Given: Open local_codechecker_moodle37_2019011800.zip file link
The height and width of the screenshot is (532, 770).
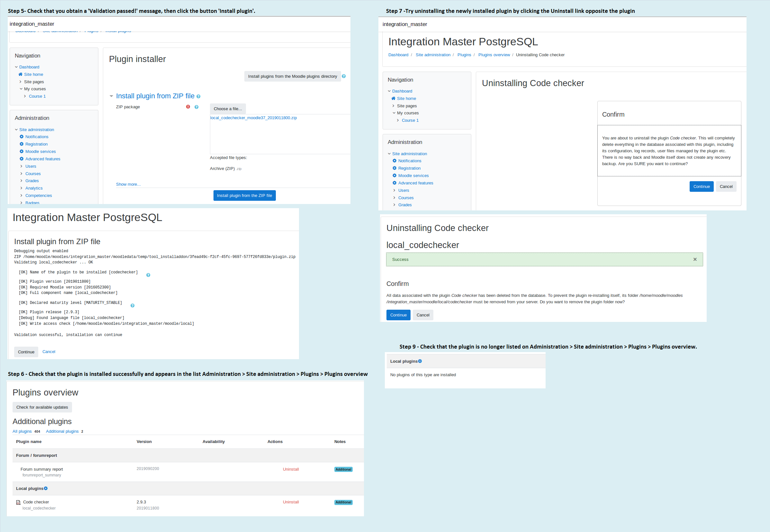Looking at the screenshot, I should pyautogui.click(x=254, y=118).
